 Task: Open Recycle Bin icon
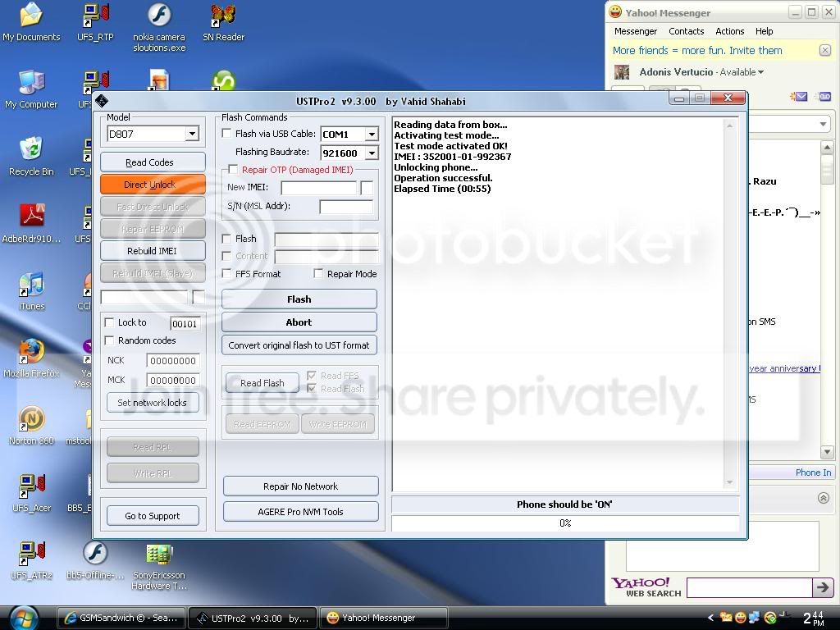pyautogui.click(x=31, y=157)
